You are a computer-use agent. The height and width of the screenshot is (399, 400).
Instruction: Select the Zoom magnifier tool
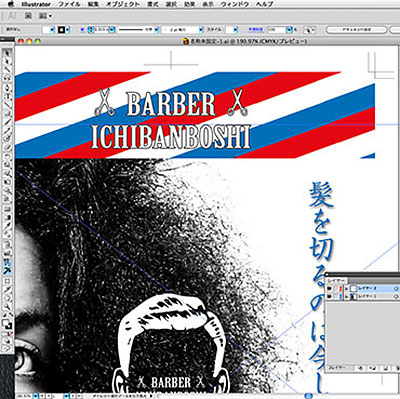[x=7, y=306]
